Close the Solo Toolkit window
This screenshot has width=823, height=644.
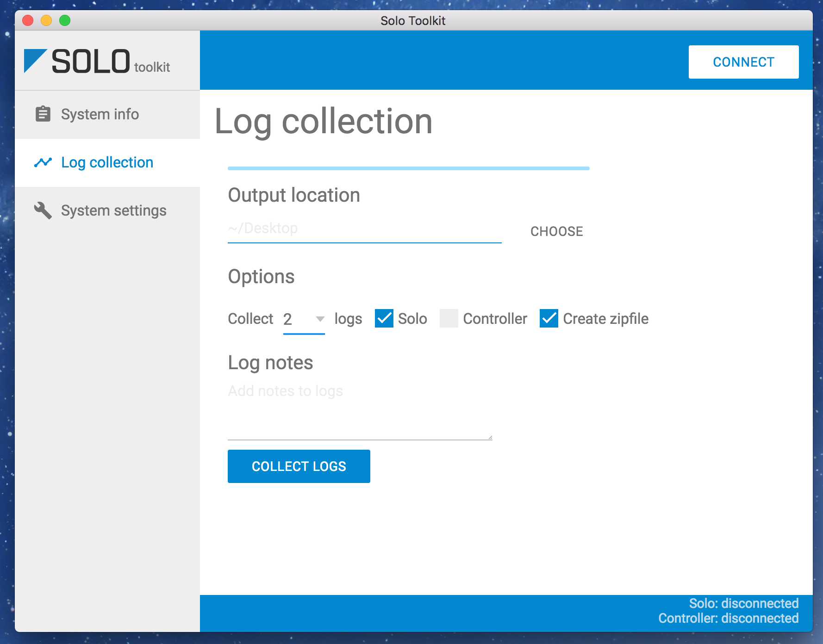(x=28, y=20)
